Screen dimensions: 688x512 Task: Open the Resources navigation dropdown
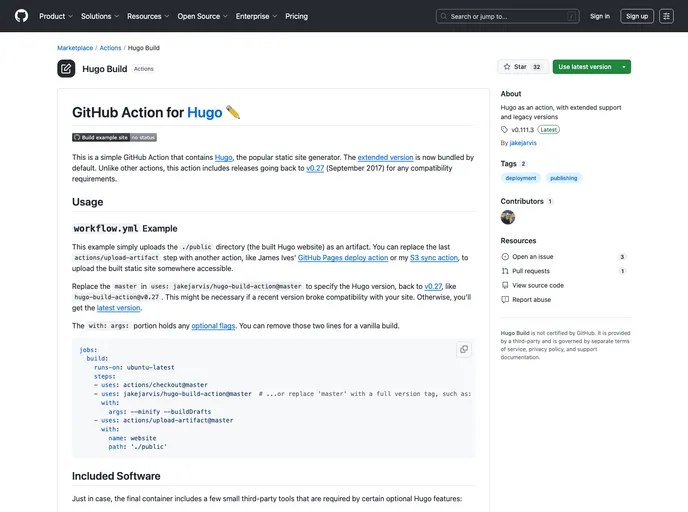click(148, 16)
